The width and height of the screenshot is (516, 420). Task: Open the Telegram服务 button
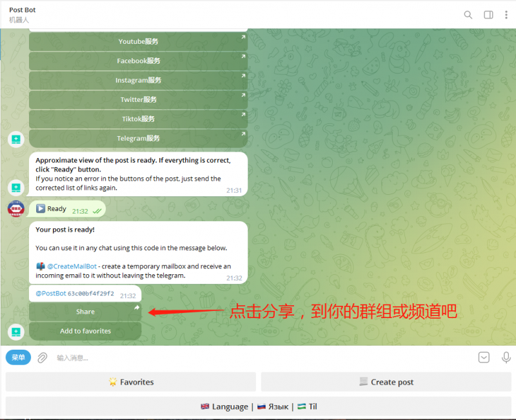[x=138, y=138]
